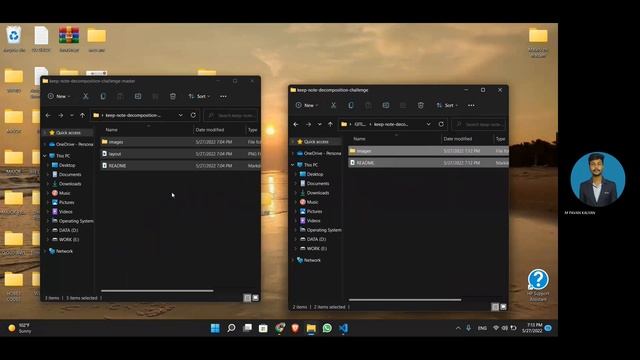The height and width of the screenshot is (360, 640).
Task: Click address bar path in two-item window
Action: coord(381,124)
